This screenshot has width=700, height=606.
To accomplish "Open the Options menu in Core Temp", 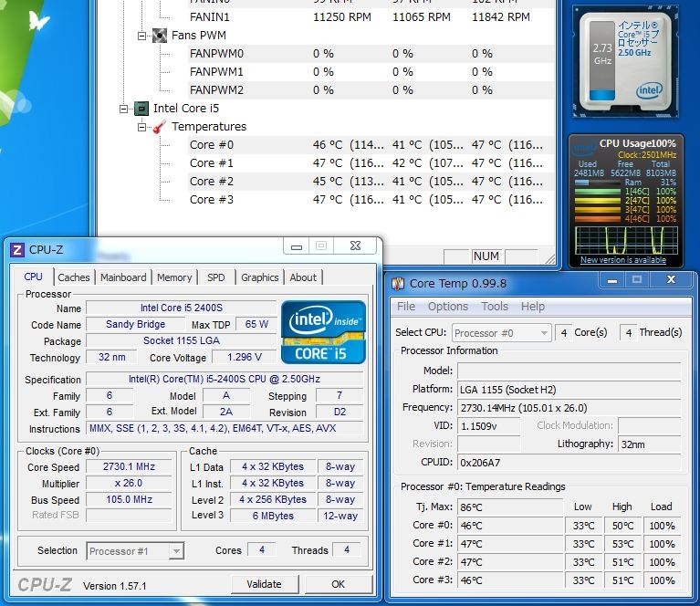I will click(x=447, y=307).
